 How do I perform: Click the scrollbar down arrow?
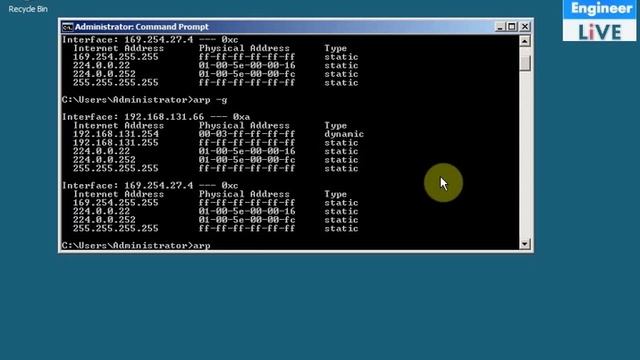click(x=525, y=244)
